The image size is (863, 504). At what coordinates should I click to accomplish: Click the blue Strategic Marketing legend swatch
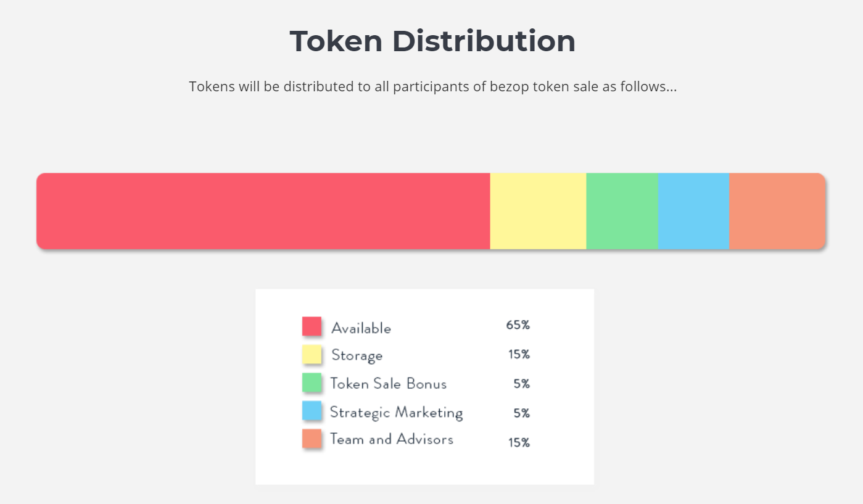click(312, 411)
